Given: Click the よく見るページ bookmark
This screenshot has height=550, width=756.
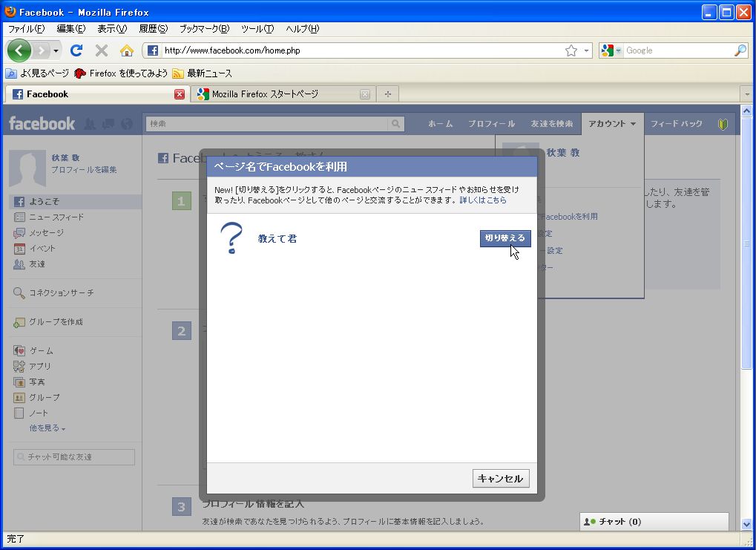Looking at the screenshot, I should click(x=38, y=73).
